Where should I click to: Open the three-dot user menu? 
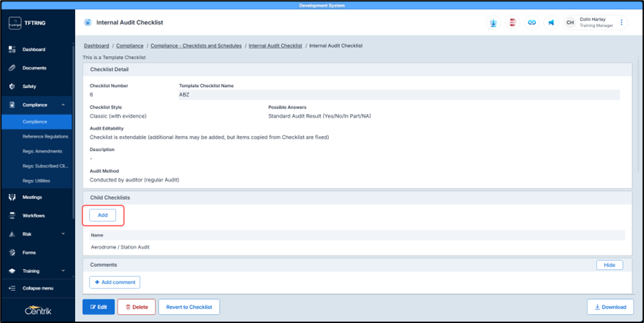tap(621, 23)
